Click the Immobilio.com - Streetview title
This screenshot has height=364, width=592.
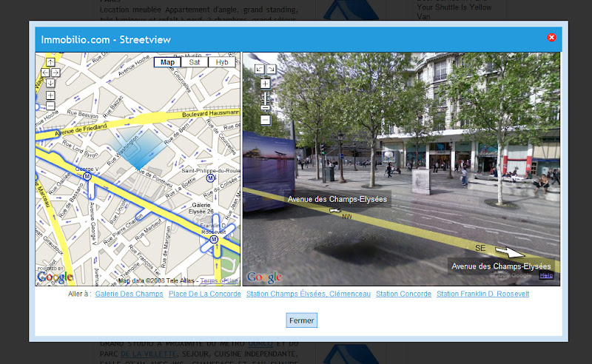click(x=106, y=40)
